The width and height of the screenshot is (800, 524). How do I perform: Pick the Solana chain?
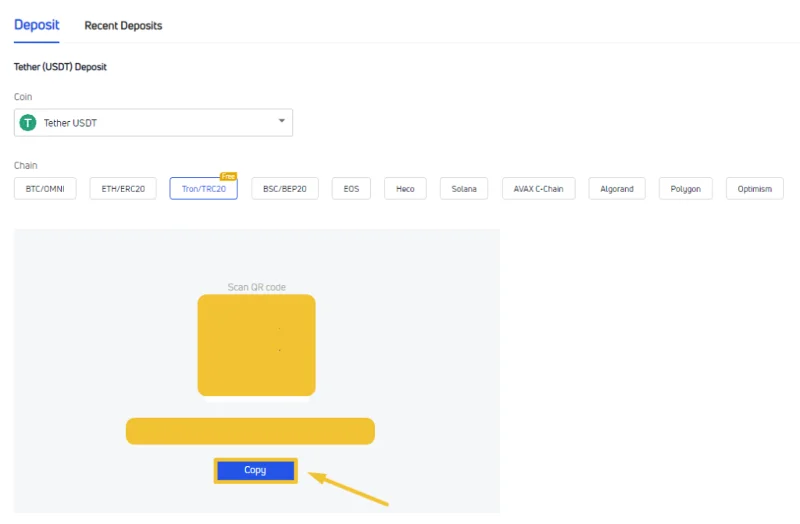464,189
